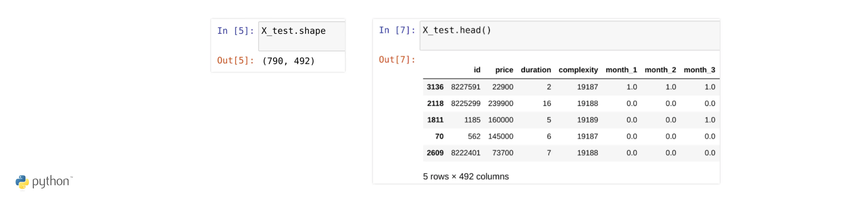The height and width of the screenshot is (203, 868).
Task: Select the Out[7]: prompt label
Action: pyautogui.click(x=397, y=60)
